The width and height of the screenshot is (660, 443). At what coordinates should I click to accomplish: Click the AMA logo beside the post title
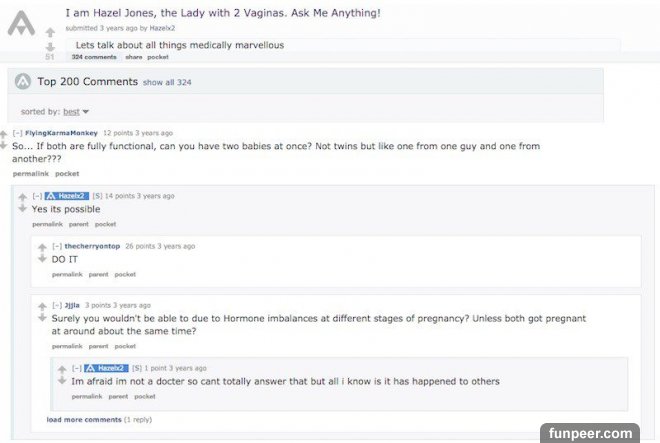[21, 23]
